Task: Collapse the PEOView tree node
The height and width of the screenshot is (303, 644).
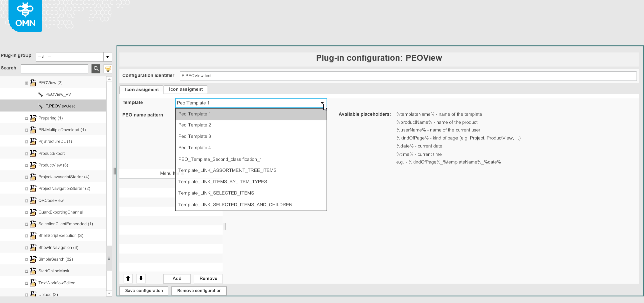Action: pos(26,83)
